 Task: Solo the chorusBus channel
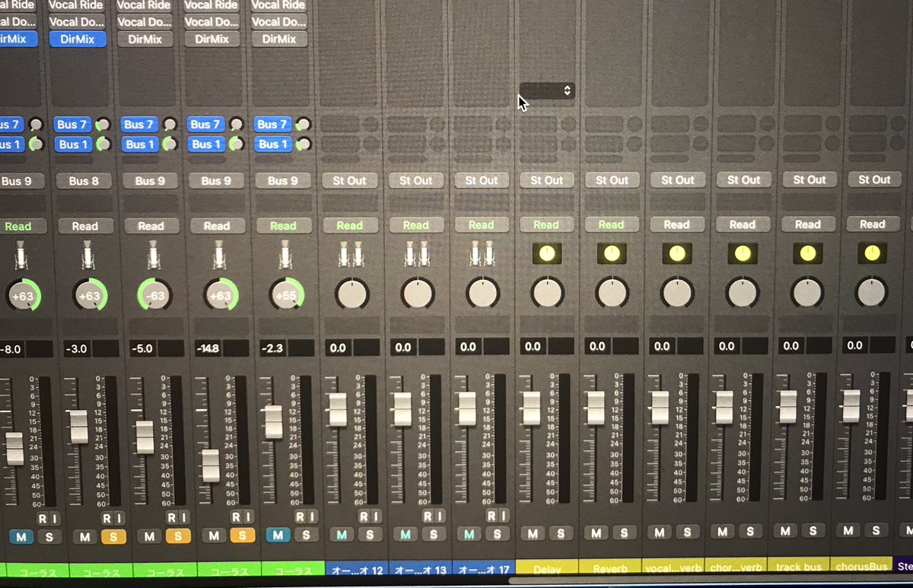(x=876, y=530)
